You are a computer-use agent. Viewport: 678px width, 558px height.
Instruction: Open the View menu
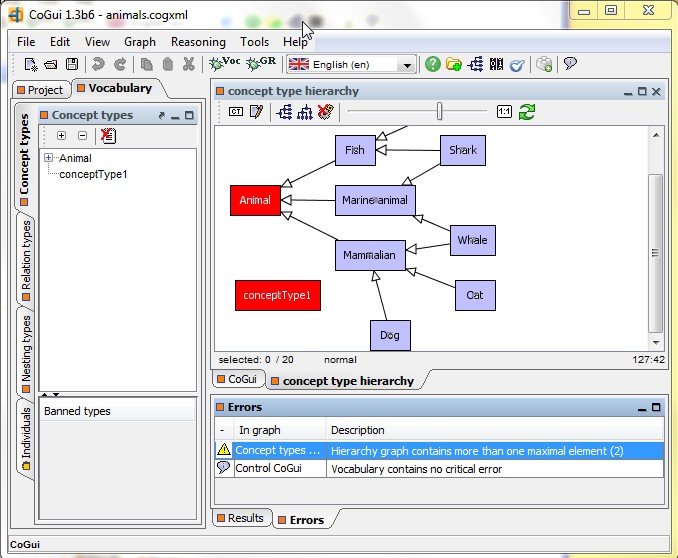pos(97,42)
